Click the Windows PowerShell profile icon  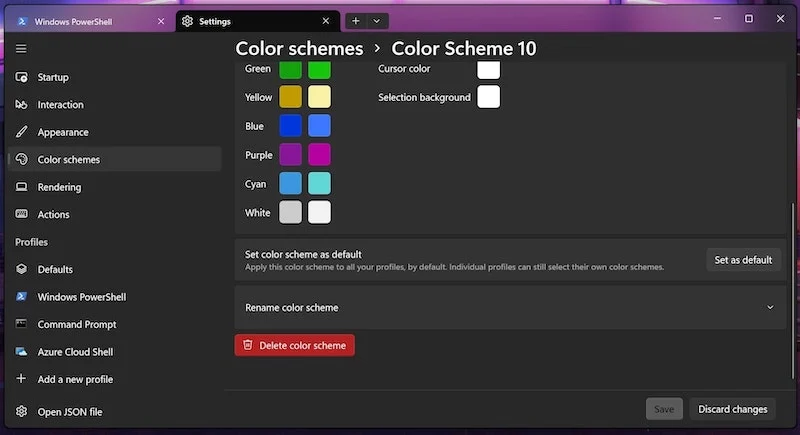pos(21,296)
